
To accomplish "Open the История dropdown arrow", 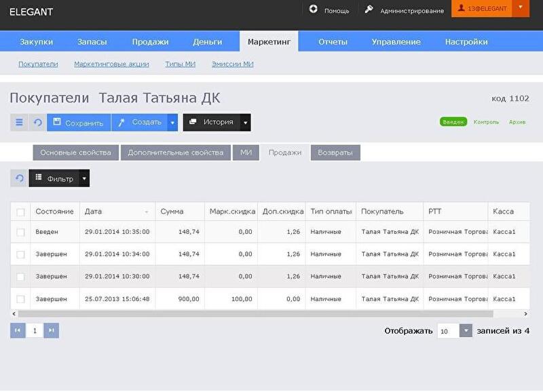I will point(246,123).
